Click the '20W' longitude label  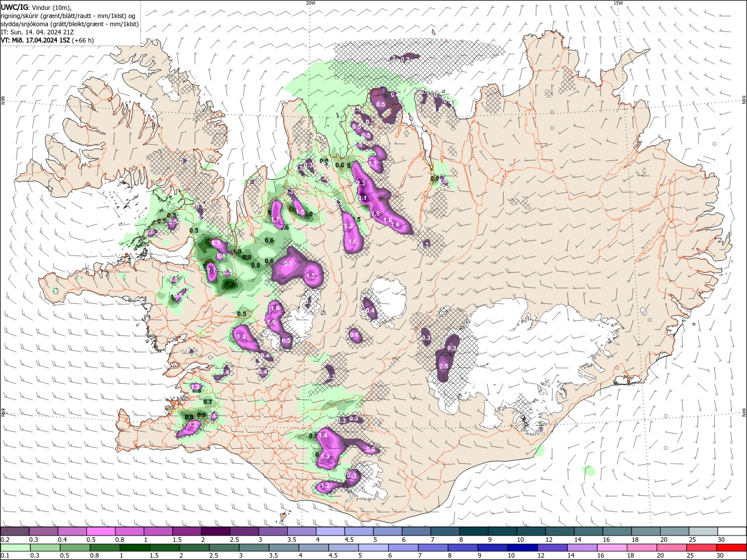pos(310,3)
